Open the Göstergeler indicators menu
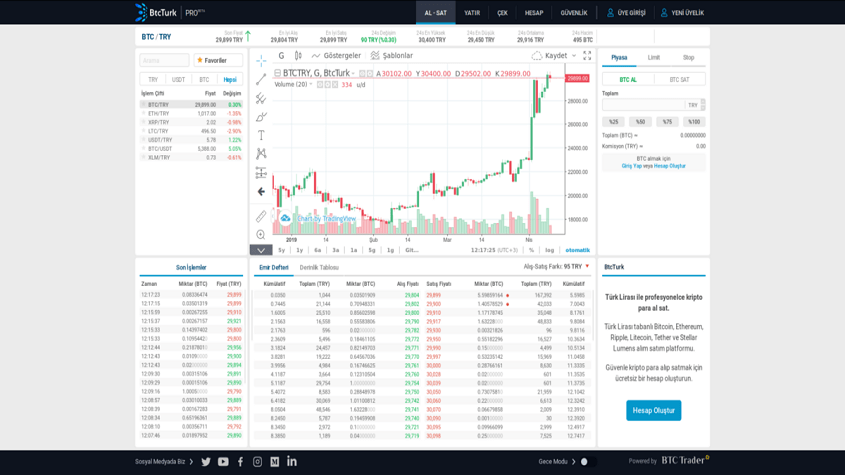845x475 pixels. pos(336,56)
